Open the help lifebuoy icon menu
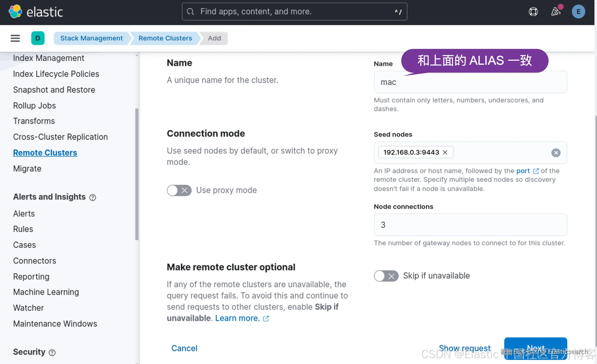597x364 pixels. pos(533,12)
